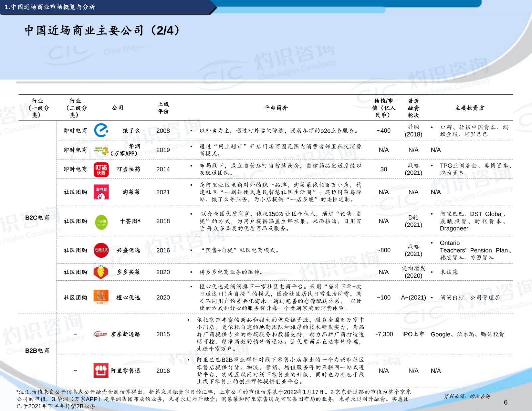Click company name 兴盛优选
The width and height of the screenshot is (532, 411).
pyautogui.click(x=128, y=250)
